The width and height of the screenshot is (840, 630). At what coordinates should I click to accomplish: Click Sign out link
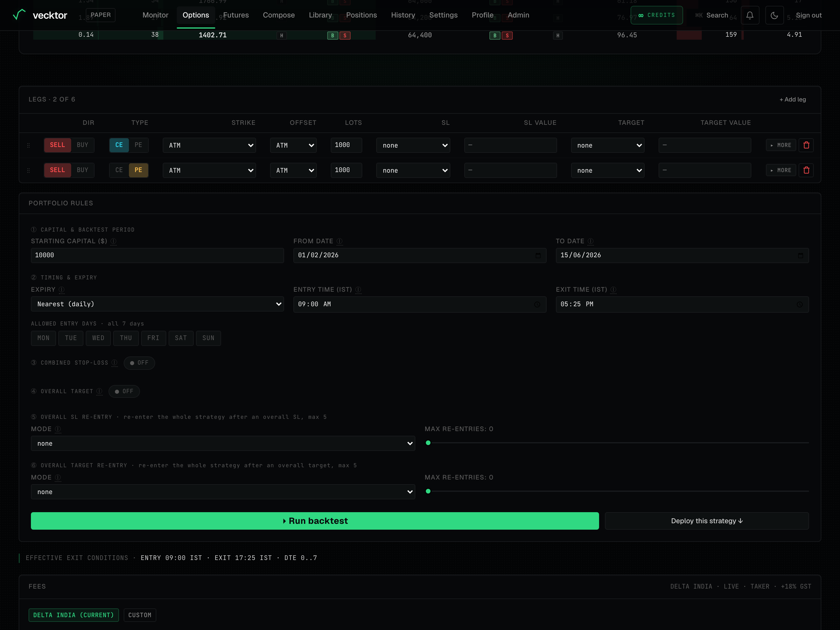808,15
